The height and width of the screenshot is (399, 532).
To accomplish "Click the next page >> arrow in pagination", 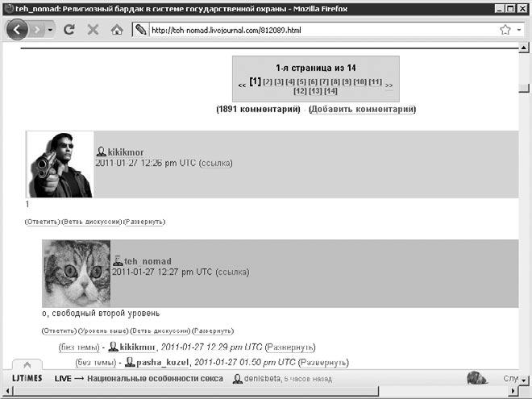I will (389, 83).
